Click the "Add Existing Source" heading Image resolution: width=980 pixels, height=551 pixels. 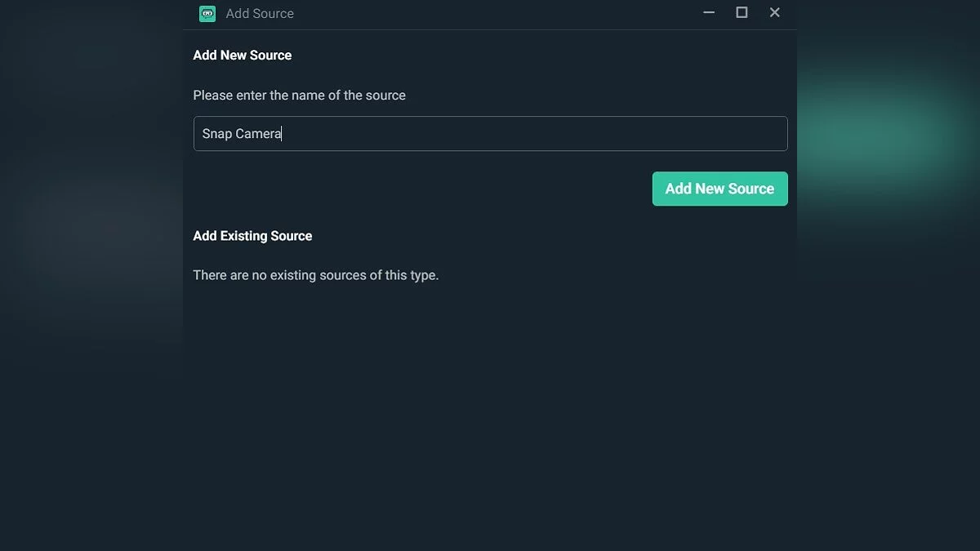tap(252, 236)
